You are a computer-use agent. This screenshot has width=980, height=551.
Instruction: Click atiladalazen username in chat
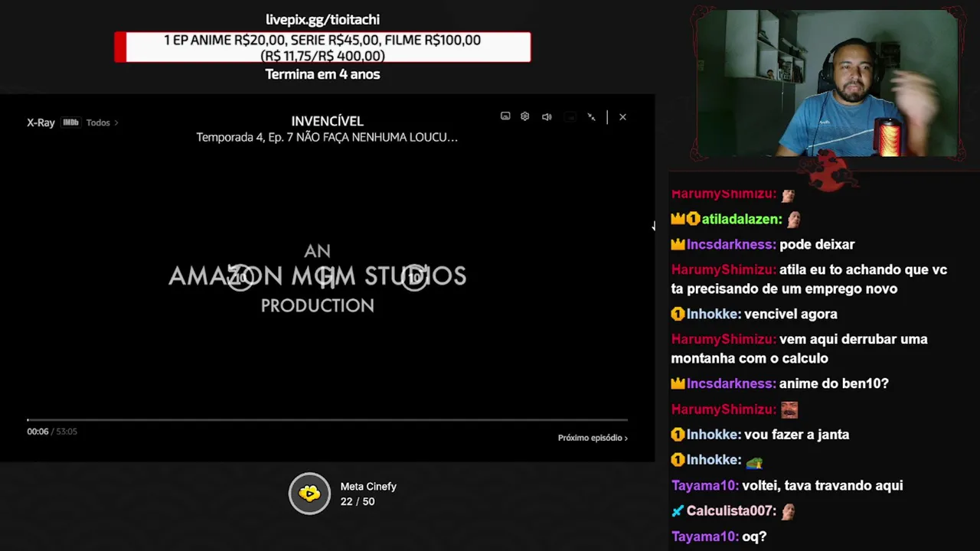pyautogui.click(x=741, y=219)
